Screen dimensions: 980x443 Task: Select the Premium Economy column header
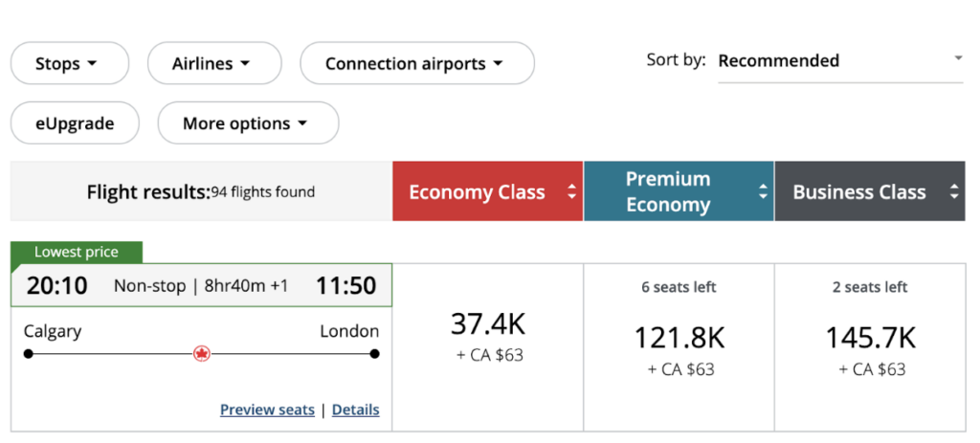pos(667,191)
